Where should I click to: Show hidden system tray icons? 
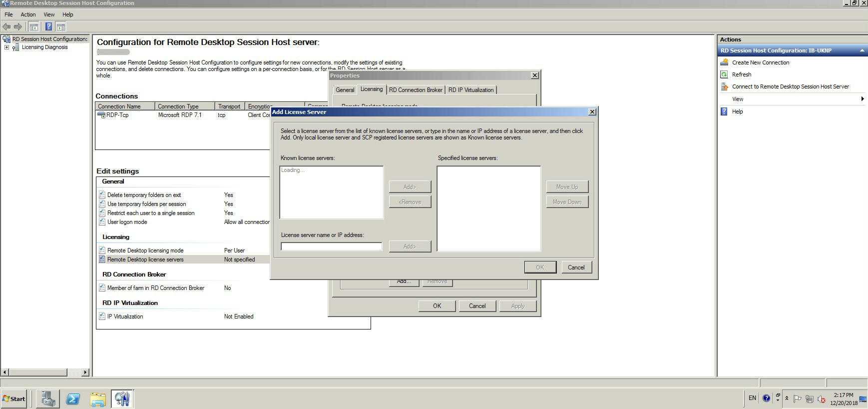coord(787,398)
